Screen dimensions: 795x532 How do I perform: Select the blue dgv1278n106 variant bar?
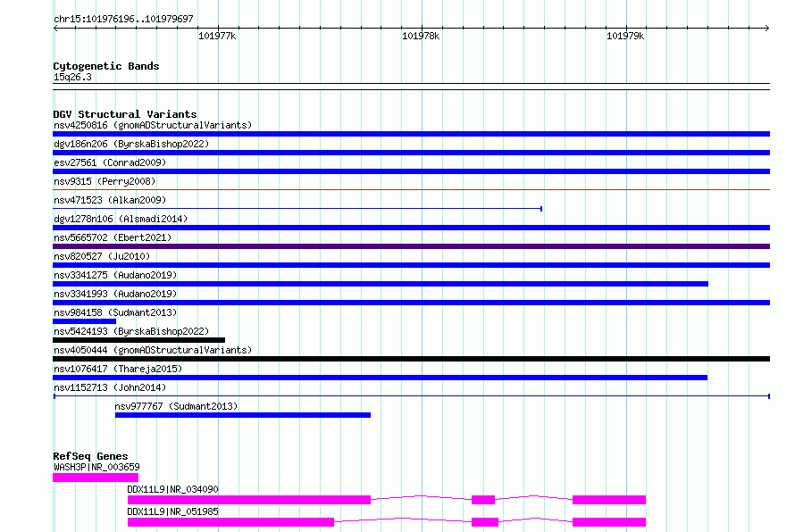[411, 228]
